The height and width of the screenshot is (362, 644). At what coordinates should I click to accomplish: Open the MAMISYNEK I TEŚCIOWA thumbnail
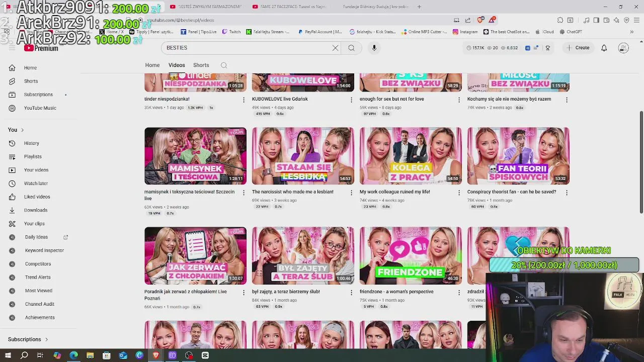point(195,156)
